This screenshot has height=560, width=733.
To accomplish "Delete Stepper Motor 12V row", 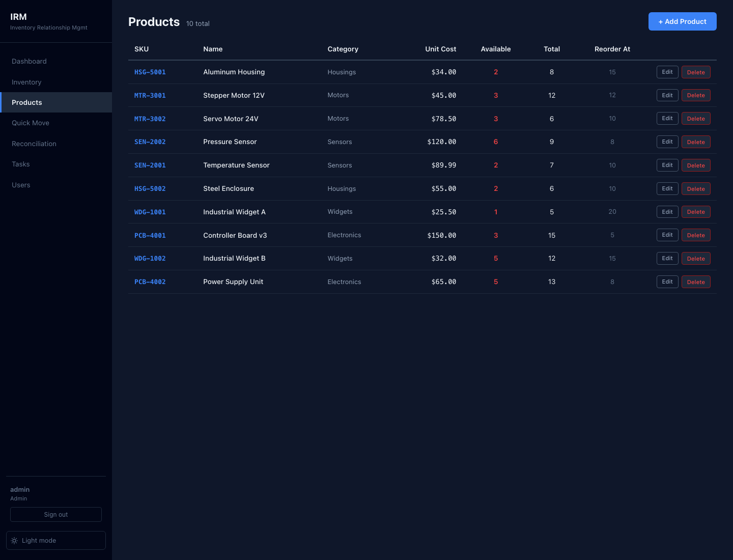I will (x=696, y=95).
